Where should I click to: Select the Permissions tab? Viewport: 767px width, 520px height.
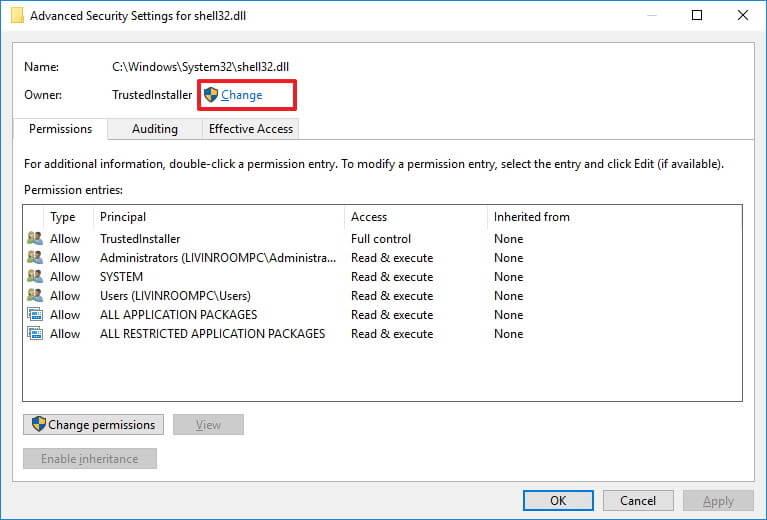[x=61, y=129]
